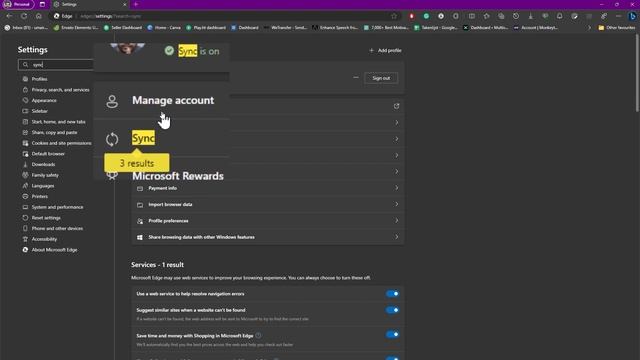
Task: Show more bookmarks with the overflow chevron
Action: [589, 28]
